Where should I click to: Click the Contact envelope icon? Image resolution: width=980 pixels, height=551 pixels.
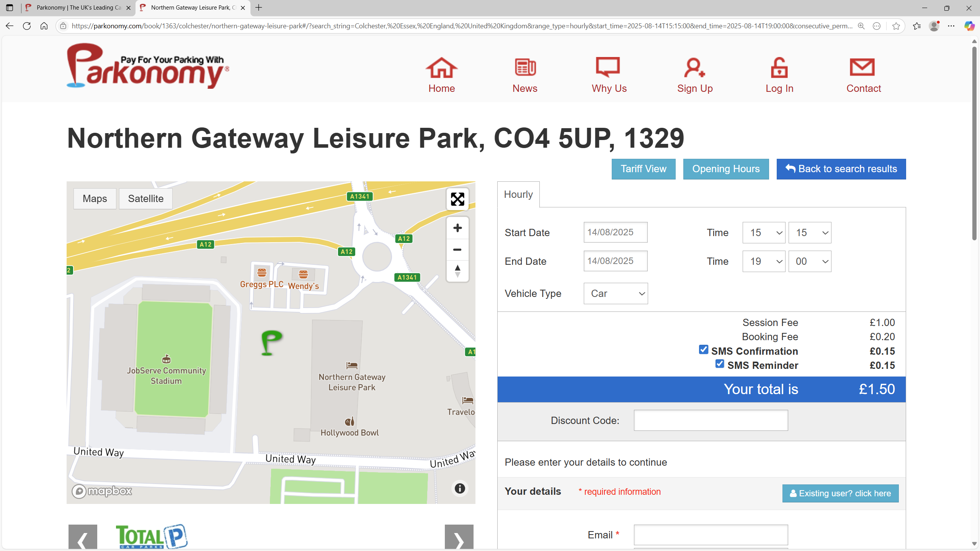pos(862,68)
